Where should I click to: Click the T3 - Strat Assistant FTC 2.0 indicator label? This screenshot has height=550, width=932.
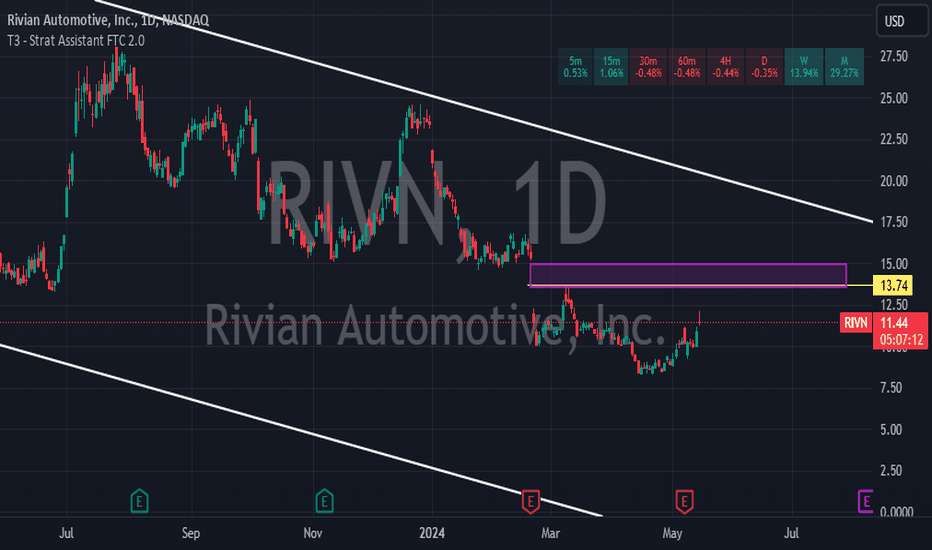[75, 40]
